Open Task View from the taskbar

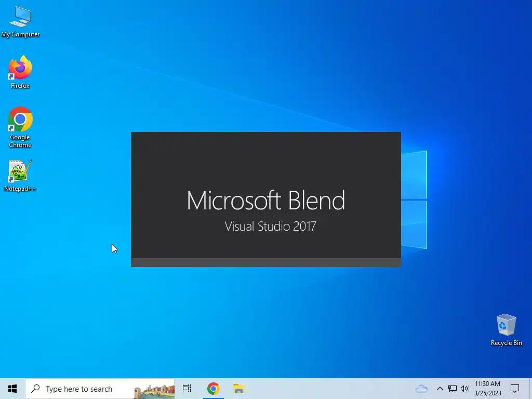pyautogui.click(x=187, y=389)
